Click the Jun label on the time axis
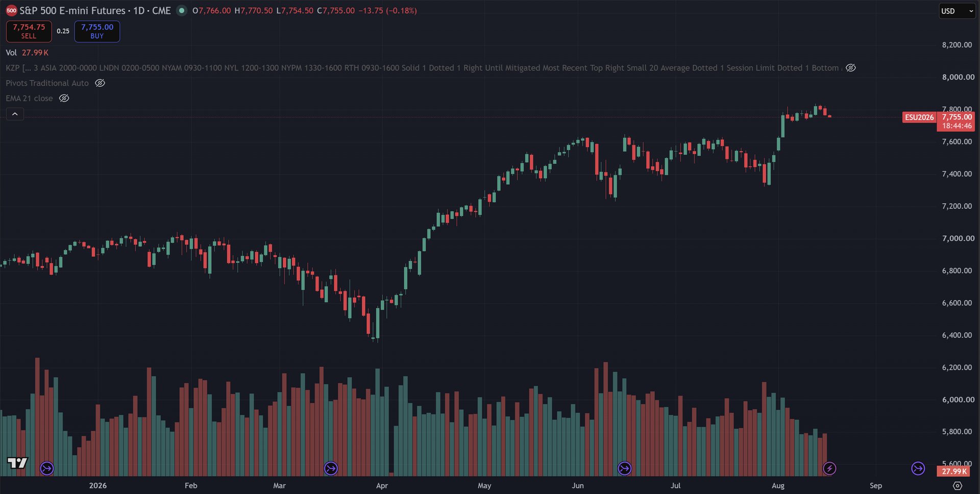The image size is (980, 494). (x=578, y=486)
